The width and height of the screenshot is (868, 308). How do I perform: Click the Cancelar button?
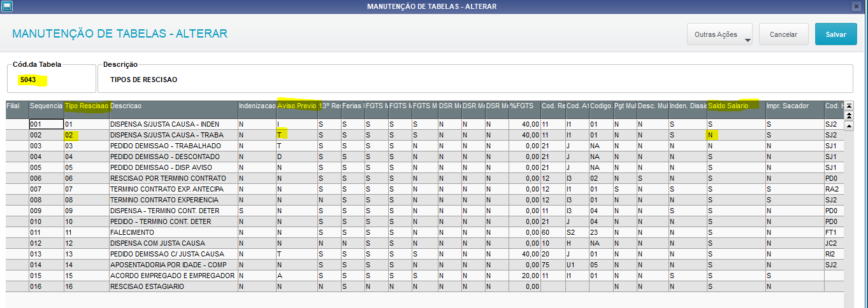coord(783,34)
